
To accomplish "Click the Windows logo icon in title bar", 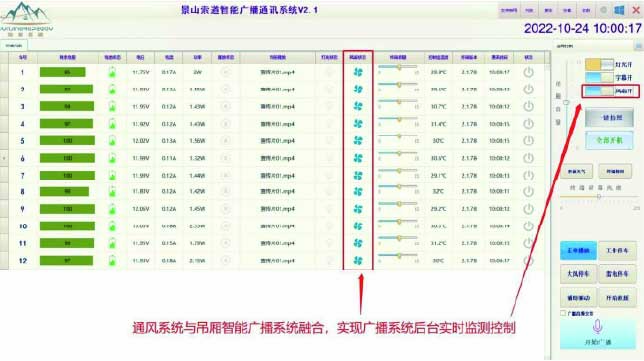I will [x=619, y=10].
